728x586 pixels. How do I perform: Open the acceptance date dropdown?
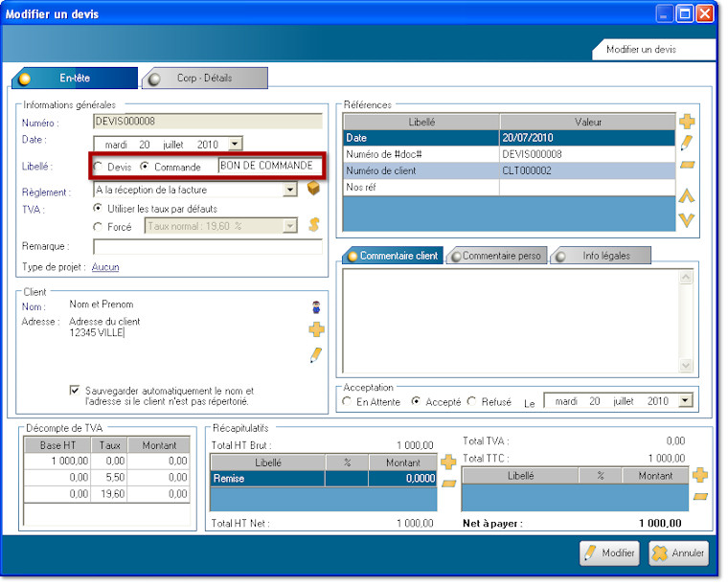(685, 401)
